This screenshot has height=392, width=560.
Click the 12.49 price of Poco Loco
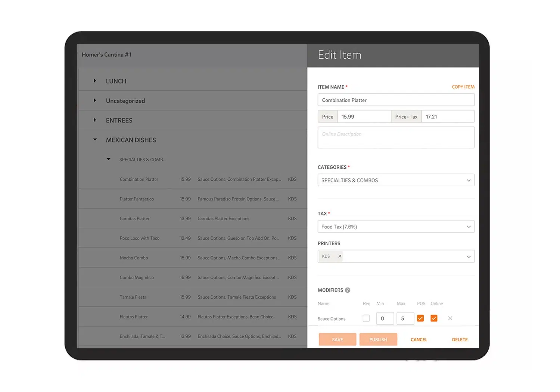185,238
